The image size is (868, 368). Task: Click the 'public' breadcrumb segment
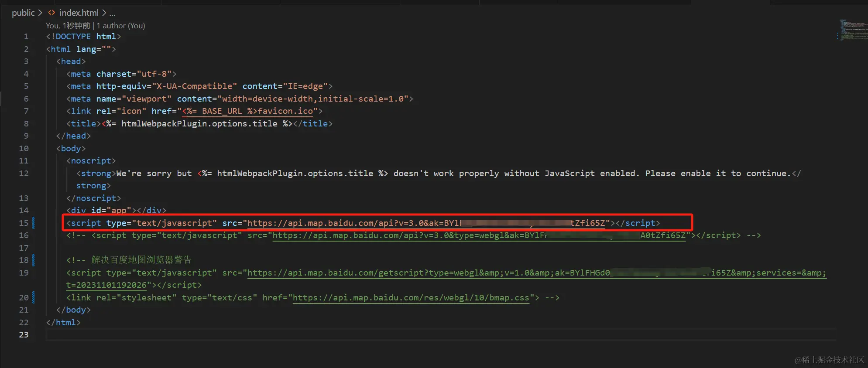click(x=23, y=13)
